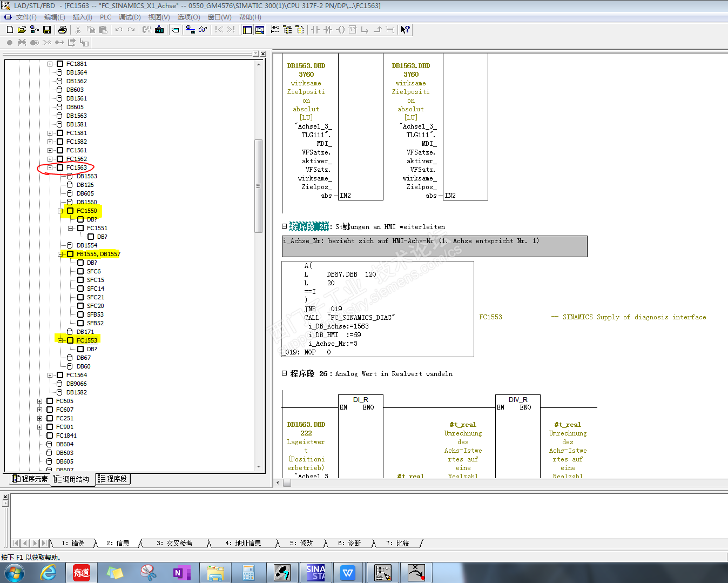Open the 选项(O) menu

pos(188,17)
